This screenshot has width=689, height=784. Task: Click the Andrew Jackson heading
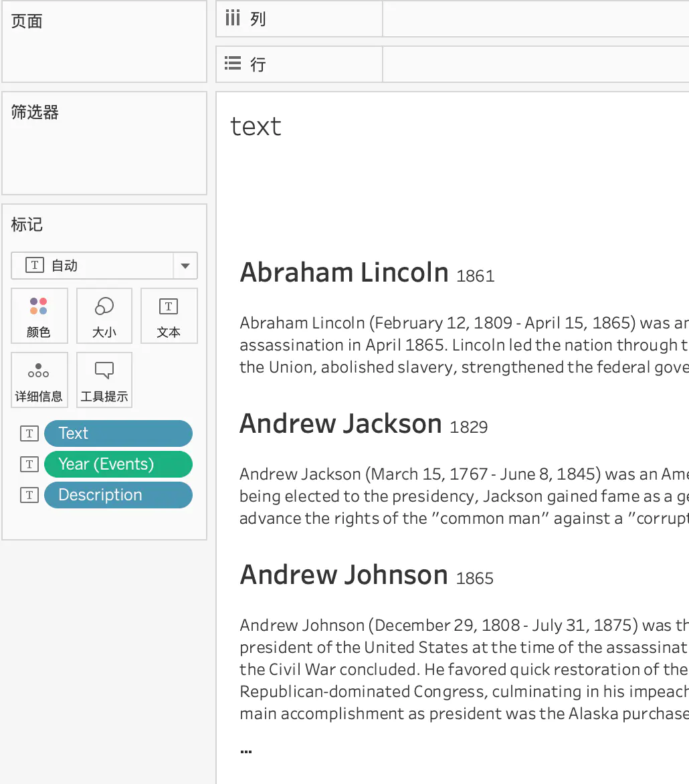(340, 424)
